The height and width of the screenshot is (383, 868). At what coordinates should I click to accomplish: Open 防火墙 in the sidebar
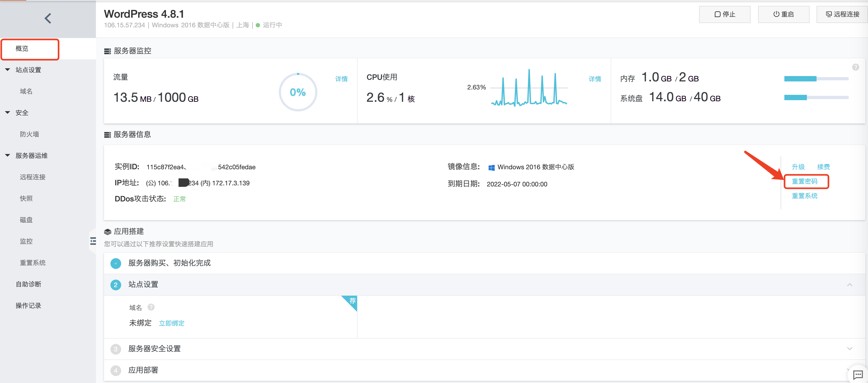pyautogui.click(x=30, y=134)
